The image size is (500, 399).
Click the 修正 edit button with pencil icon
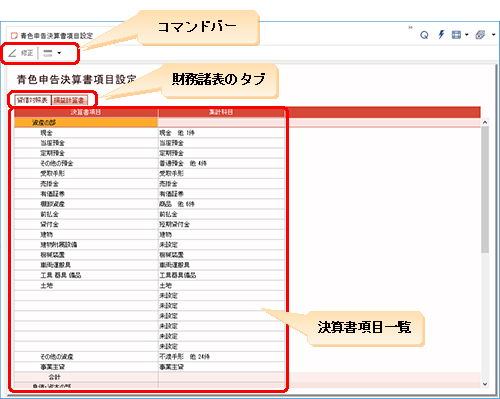pos(21,53)
